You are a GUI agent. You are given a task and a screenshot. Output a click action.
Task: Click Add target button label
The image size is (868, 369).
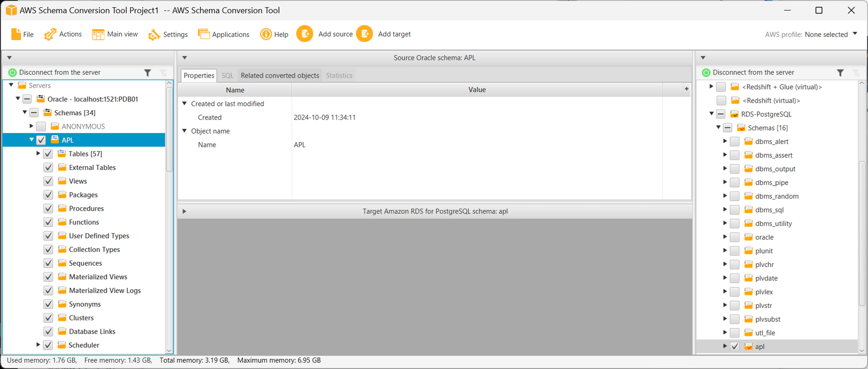(x=394, y=34)
